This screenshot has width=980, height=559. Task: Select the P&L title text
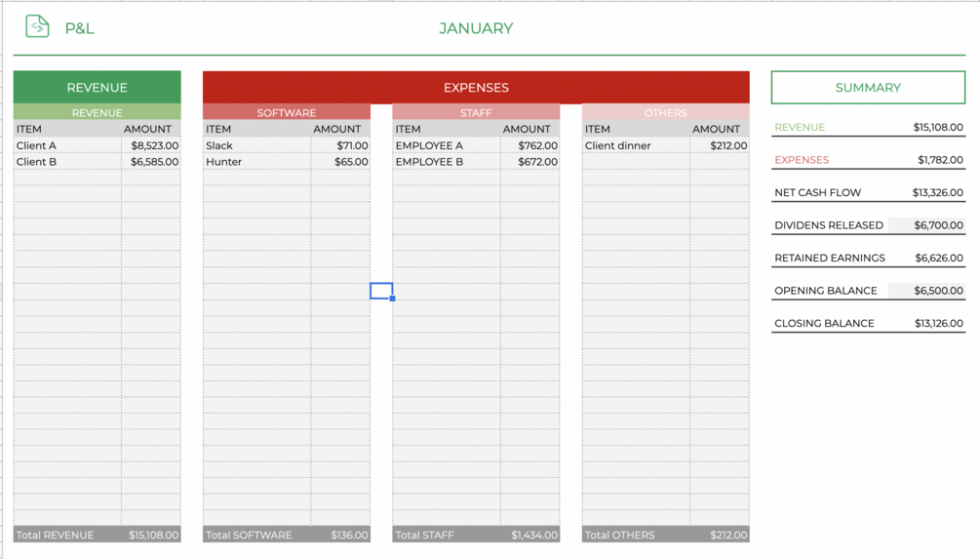click(x=79, y=28)
